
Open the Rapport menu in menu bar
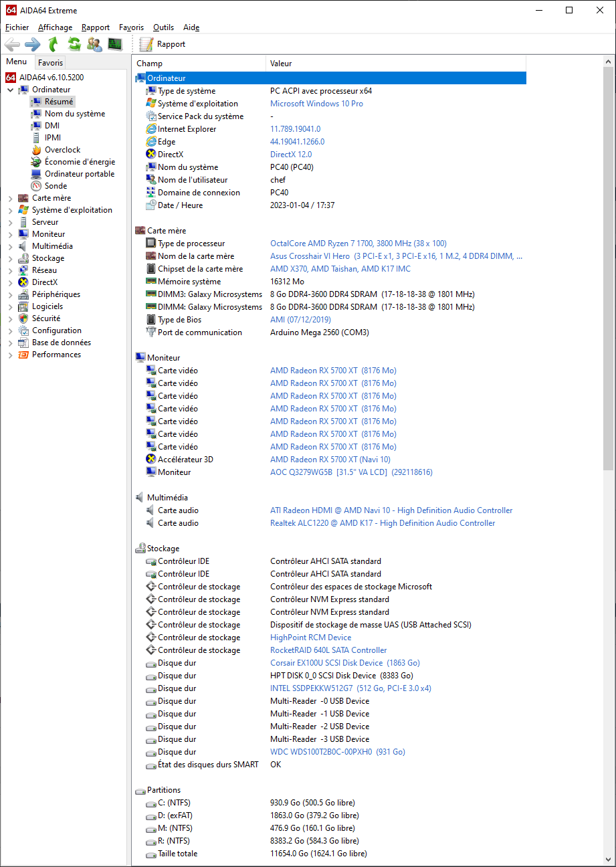[x=96, y=27]
